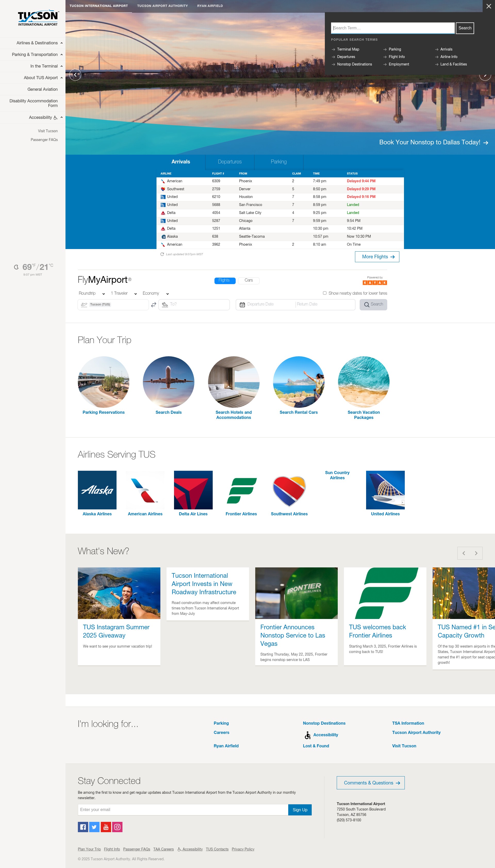Open the 1 Traveler dropdown

click(x=124, y=293)
